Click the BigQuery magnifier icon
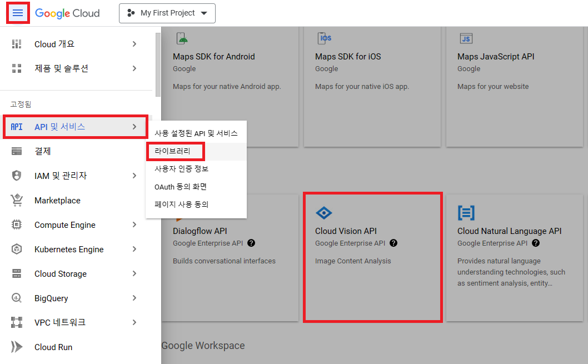The height and width of the screenshot is (364, 588). tap(17, 298)
